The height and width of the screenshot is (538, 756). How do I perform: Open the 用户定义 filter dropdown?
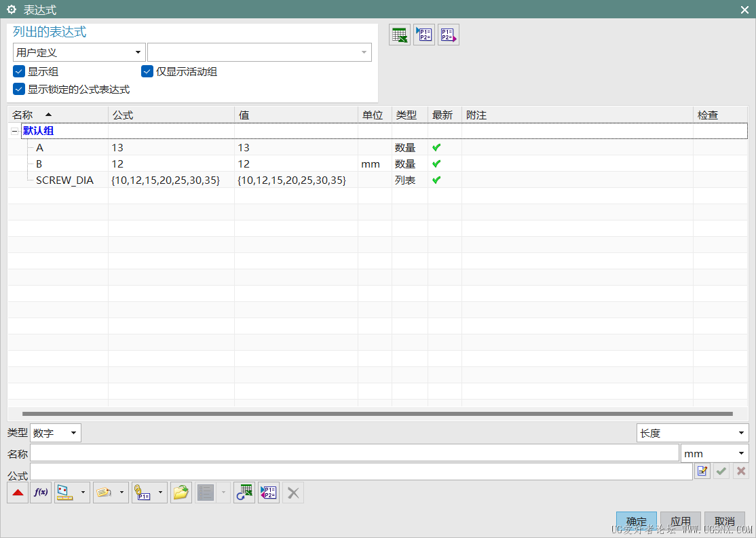click(79, 52)
